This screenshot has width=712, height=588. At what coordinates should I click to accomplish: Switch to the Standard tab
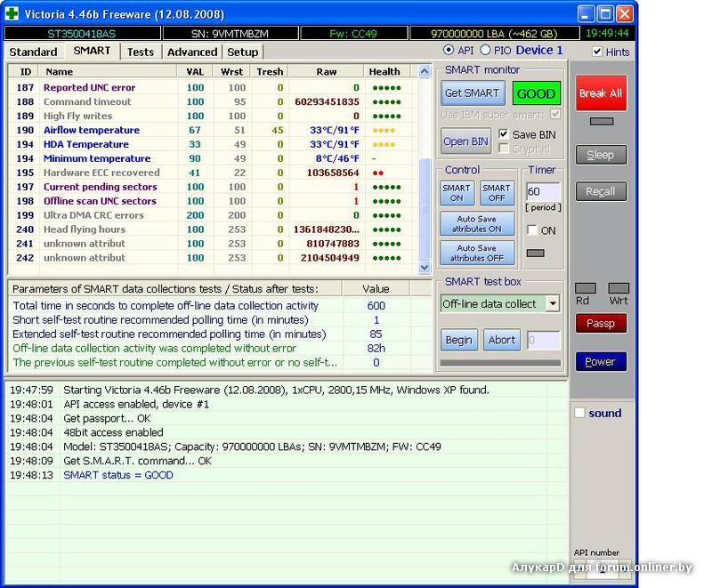[x=33, y=52]
